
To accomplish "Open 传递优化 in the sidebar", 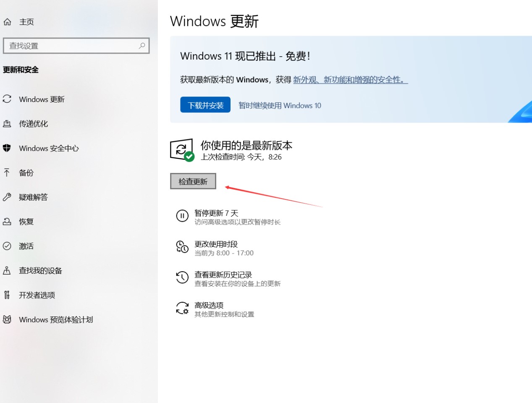I will click(x=33, y=124).
